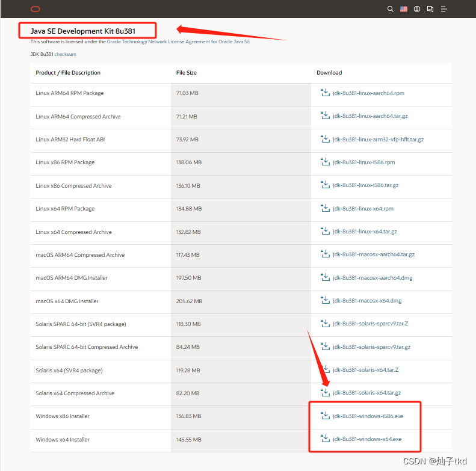Select Windows x64 Installer text
This screenshot has width=476, height=471.
pos(62,440)
